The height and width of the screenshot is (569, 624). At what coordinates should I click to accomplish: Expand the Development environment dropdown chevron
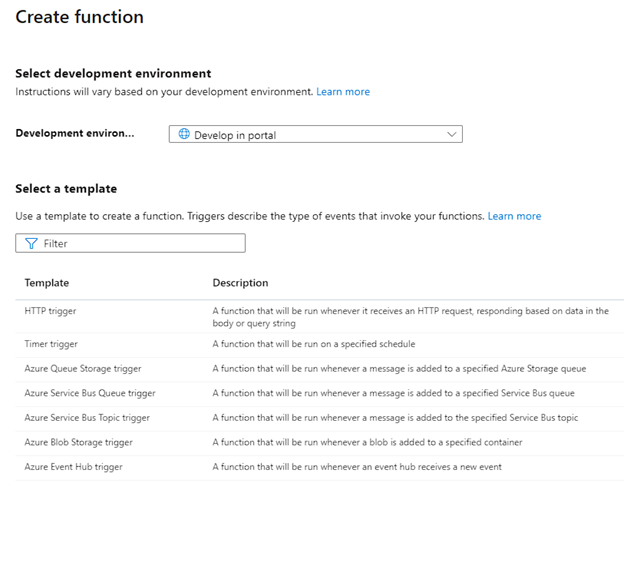click(x=452, y=135)
